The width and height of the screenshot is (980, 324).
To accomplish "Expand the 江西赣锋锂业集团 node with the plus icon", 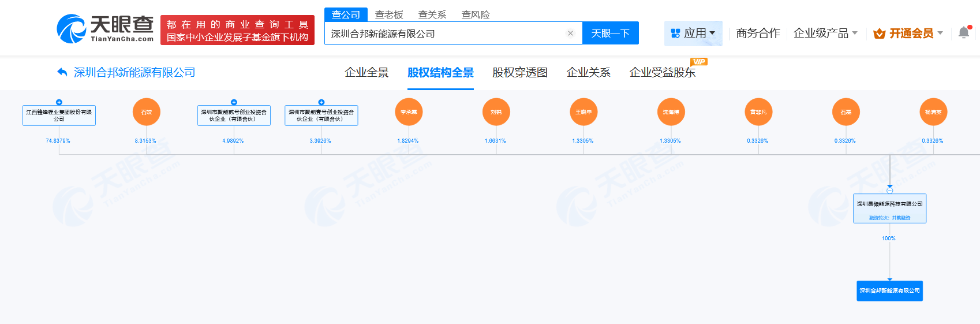I will pyautogui.click(x=59, y=102).
